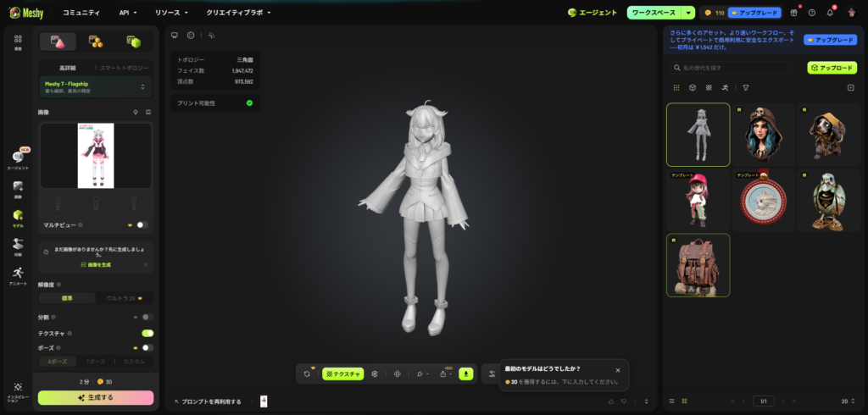The width and height of the screenshot is (868, 415).
Task: Open the funnel filter icon in asset panel
Action: (x=746, y=87)
